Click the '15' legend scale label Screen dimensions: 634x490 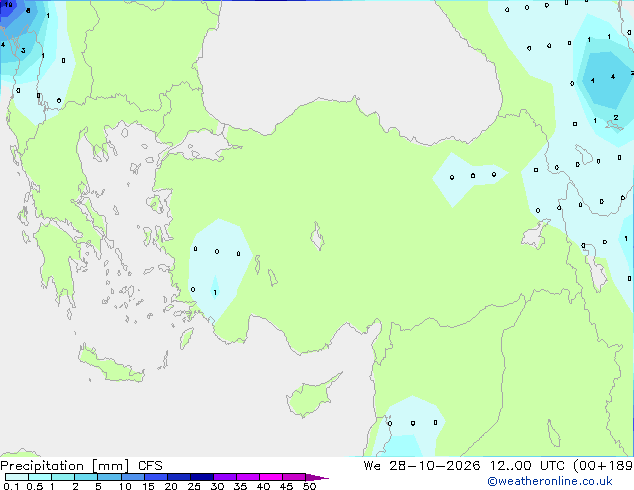tap(148, 486)
